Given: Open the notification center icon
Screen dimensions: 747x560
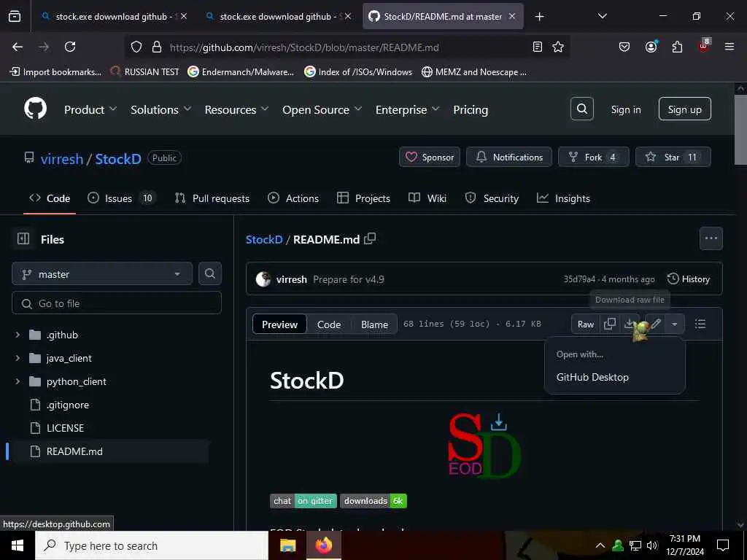Looking at the screenshot, I should 723,545.
